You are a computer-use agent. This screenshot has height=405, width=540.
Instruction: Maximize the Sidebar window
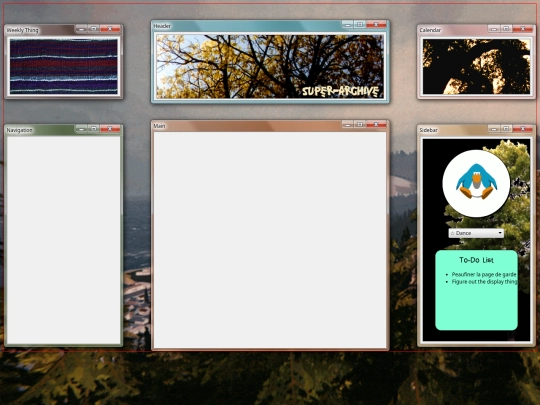point(506,129)
